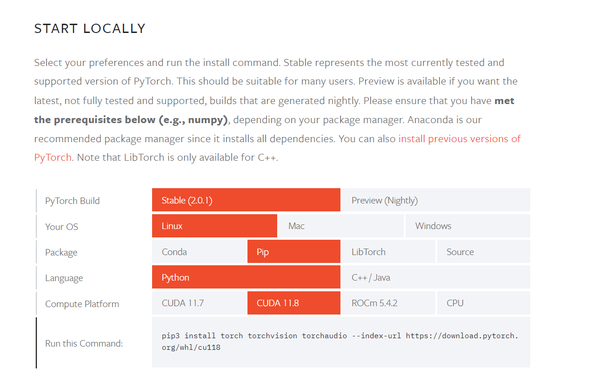Screen dimensions: 600x387
Task: Click the Run this Command label
Action: click(84, 343)
